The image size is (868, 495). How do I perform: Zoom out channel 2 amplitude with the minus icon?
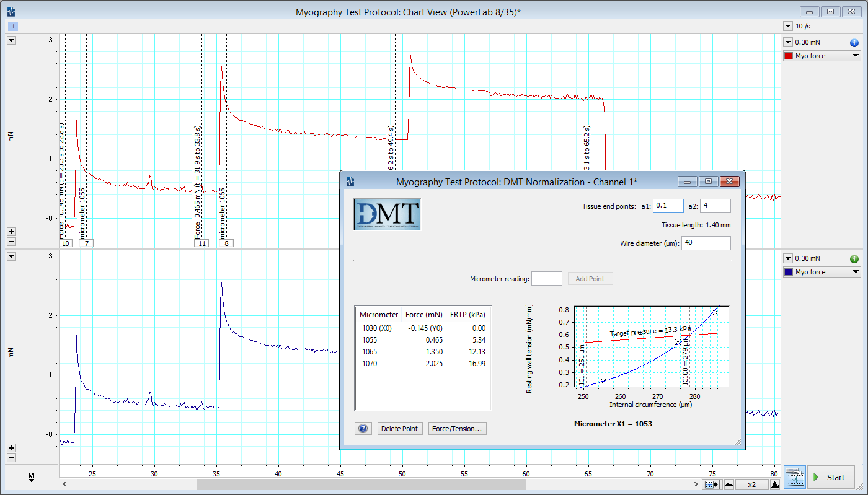point(11,458)
